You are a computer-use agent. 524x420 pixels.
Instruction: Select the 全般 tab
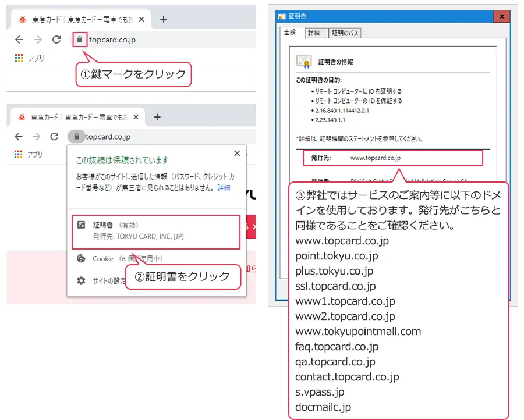pos(291,33)
